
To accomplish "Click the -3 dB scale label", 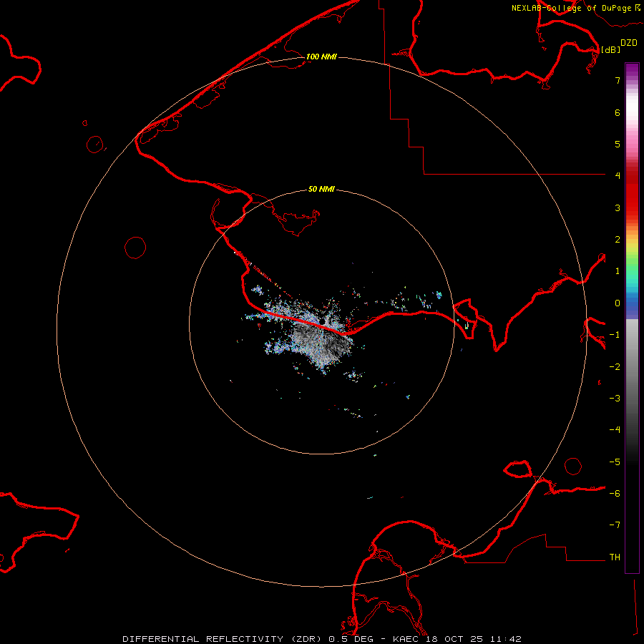I will tap(615, 399).
